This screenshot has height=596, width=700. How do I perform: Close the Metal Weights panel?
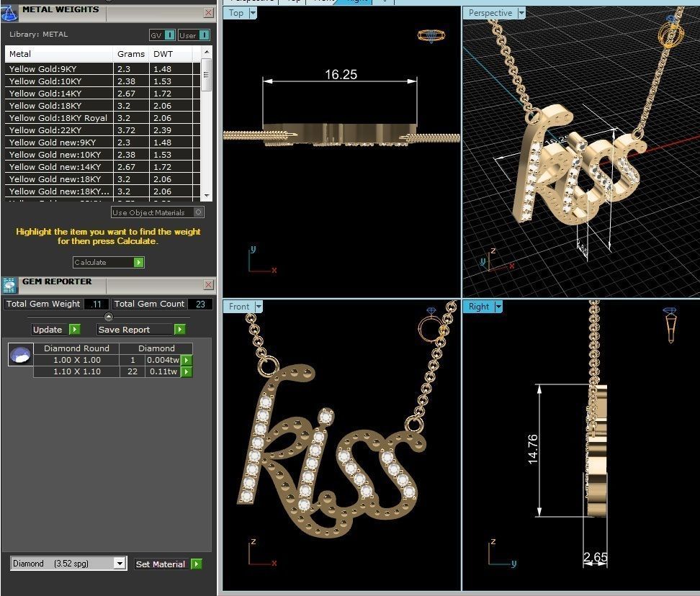coord(208,13)
